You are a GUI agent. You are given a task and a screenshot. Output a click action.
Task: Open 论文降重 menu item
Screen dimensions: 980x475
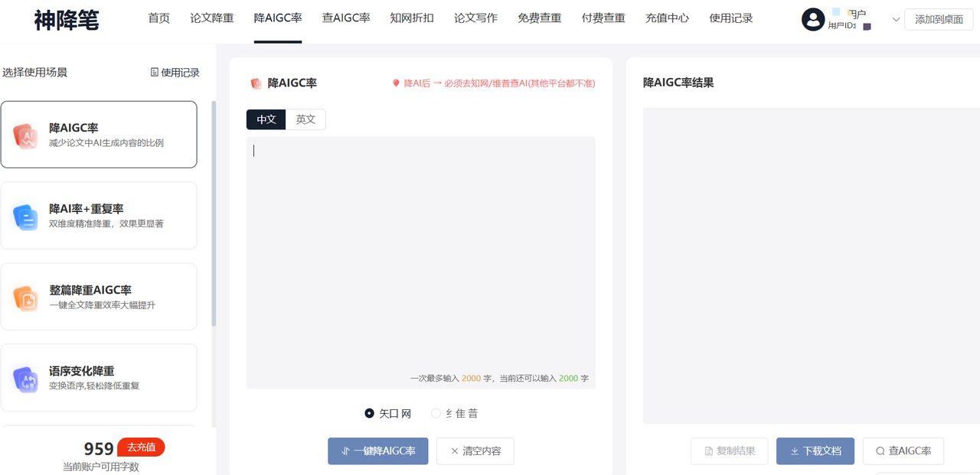coord(212,18)
